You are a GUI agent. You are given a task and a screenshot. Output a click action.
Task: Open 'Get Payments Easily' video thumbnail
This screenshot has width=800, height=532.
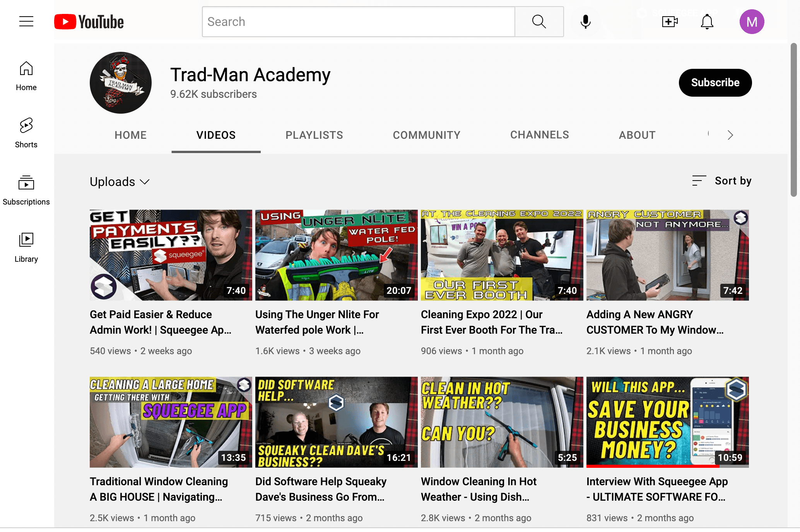171,255
